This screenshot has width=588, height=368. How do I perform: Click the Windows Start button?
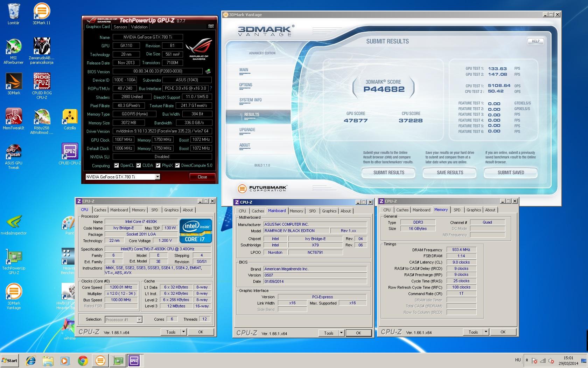coord(9,360)
